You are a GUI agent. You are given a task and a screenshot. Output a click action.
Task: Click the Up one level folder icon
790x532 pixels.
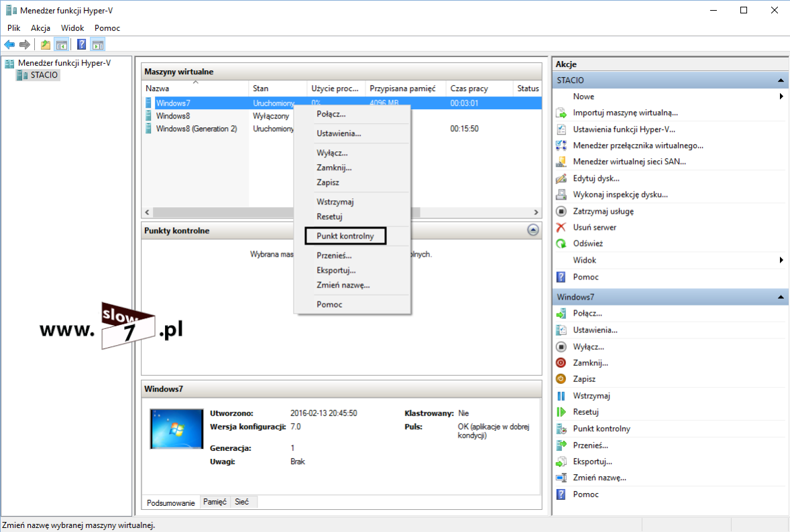pyautogui.click(x=46, y=45)
